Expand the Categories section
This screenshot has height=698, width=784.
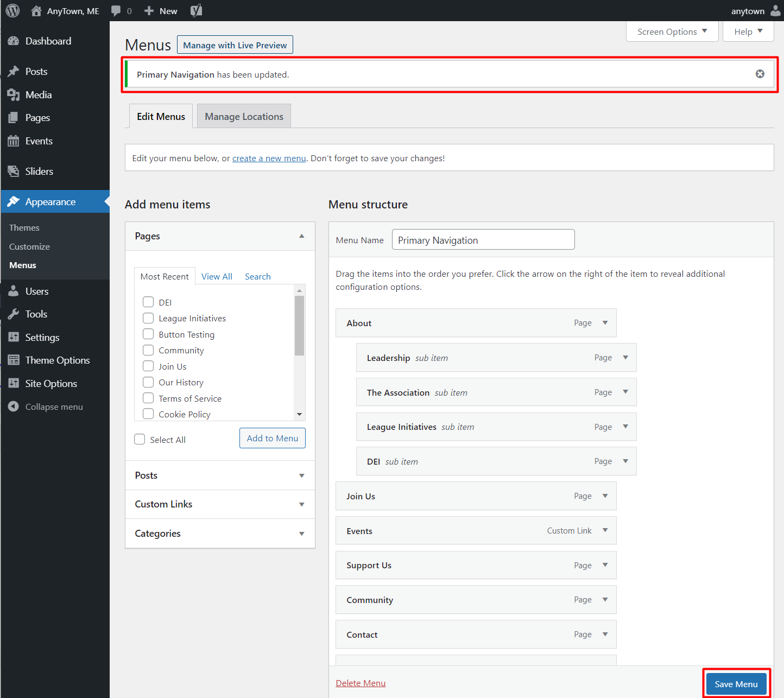point(302,534)
